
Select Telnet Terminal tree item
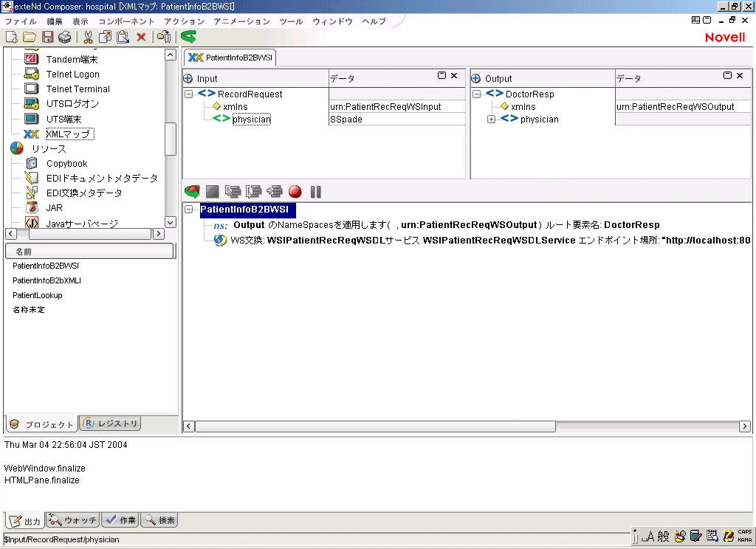[78, 89]
